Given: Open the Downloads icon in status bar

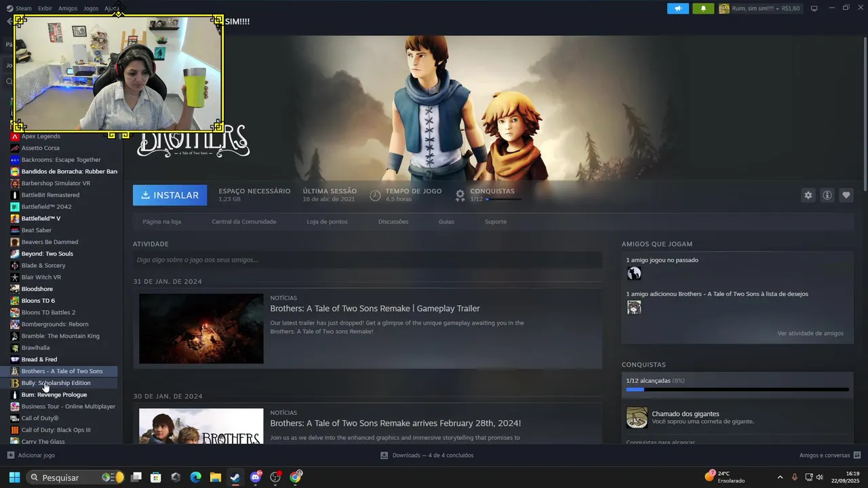Looking at the screenshot, I should 384,455.
